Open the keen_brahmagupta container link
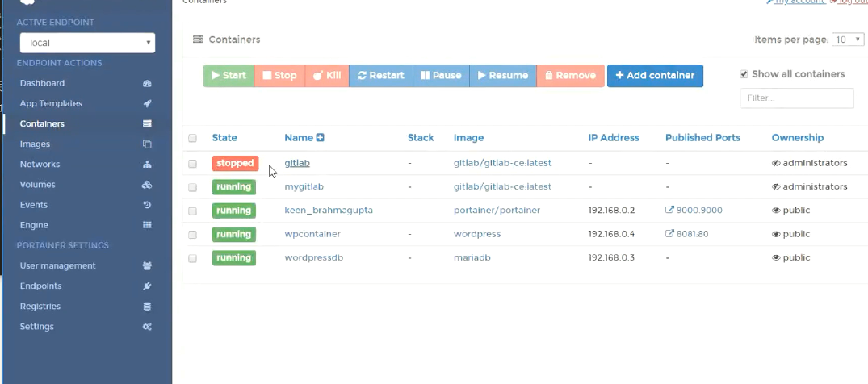The height and width of the screenshot is (384, 868). [329, 211]
